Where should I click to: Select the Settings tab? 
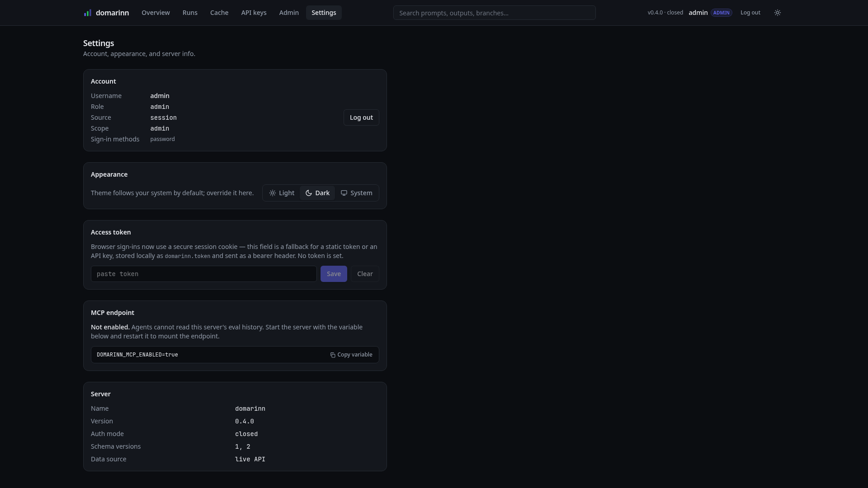coord(324,13)
